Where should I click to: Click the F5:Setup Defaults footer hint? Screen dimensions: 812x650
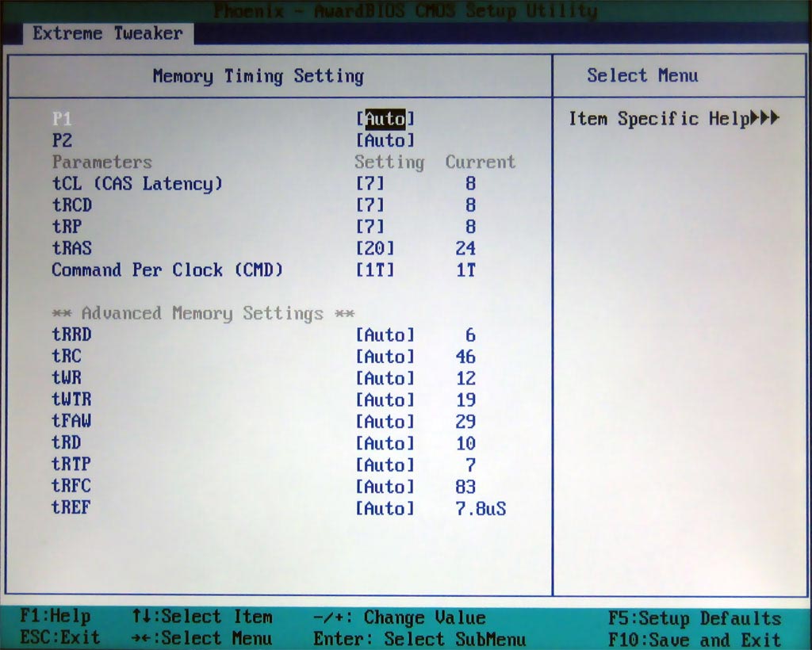(695, 618)
